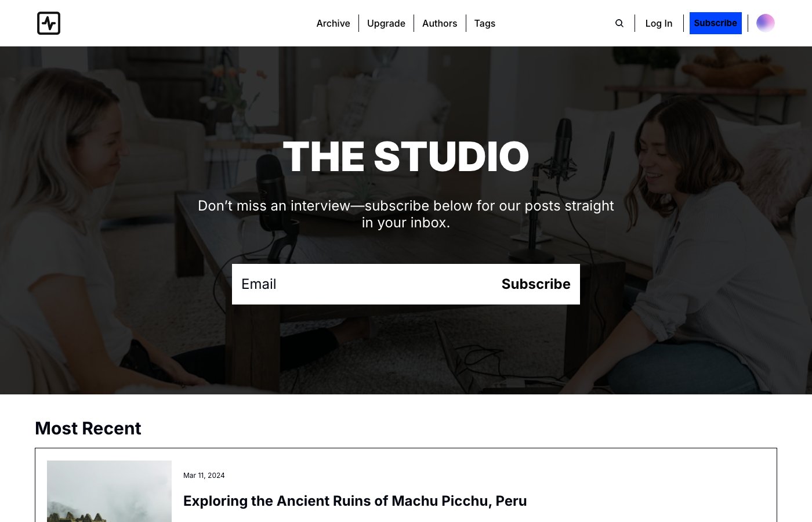This screenshot has width=812, height=522.
Task: Click the purple gradient avatar circle
Action: click(766, 23)
